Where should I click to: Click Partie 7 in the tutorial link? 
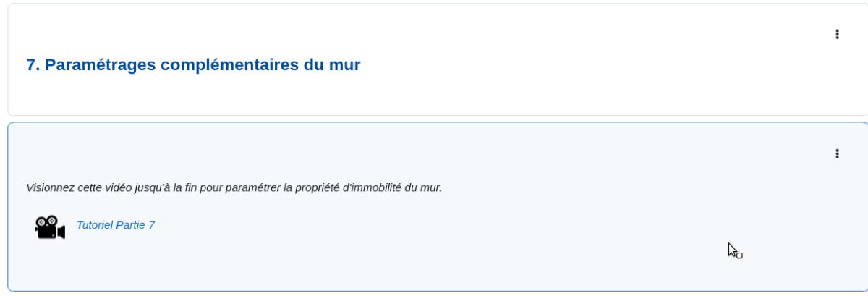tap(135, 225)
